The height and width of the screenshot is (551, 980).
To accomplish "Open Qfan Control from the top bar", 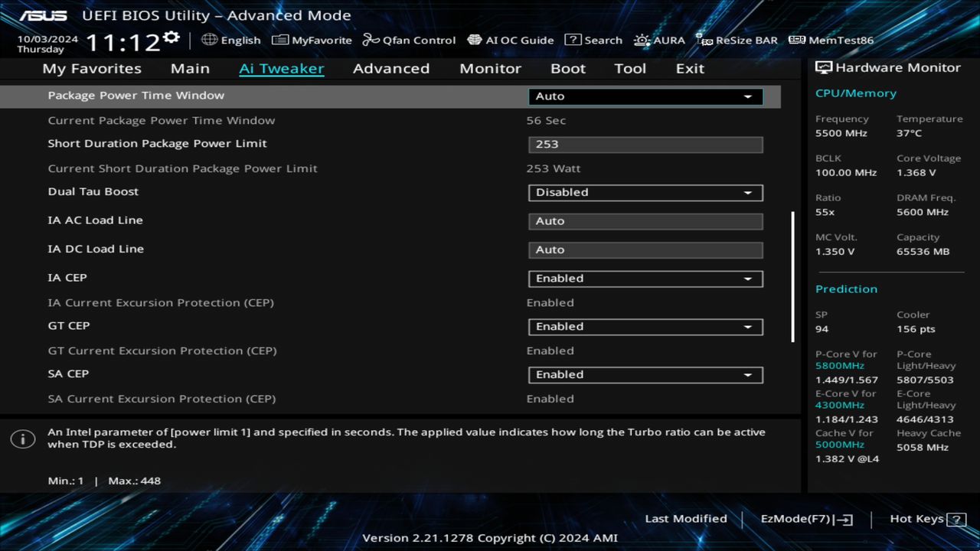I will 409,40.
